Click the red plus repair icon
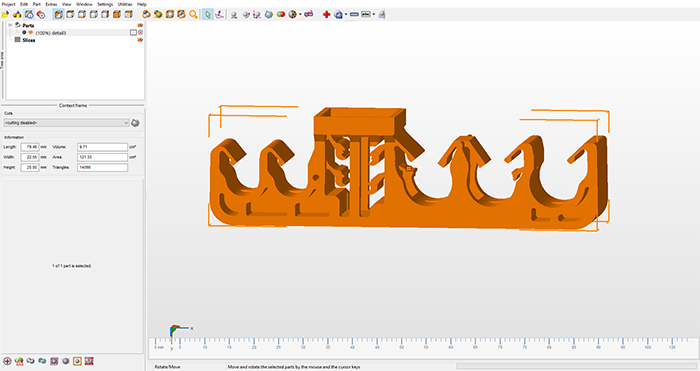Image resolution: width=700 pixels, height=371 pixels. [326, 14]
